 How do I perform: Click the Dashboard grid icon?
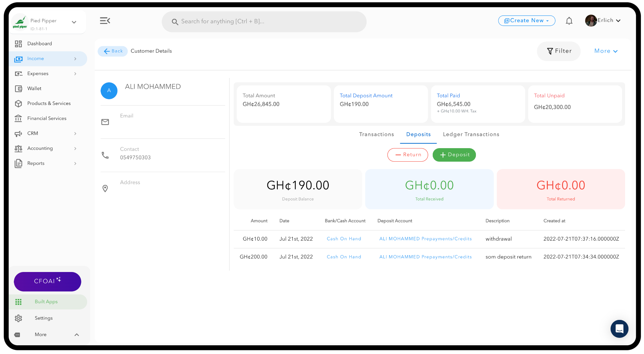click(x=19, y=44)
